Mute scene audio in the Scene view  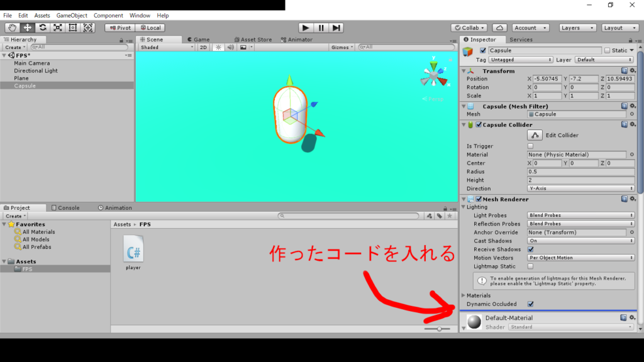point(229,47)
